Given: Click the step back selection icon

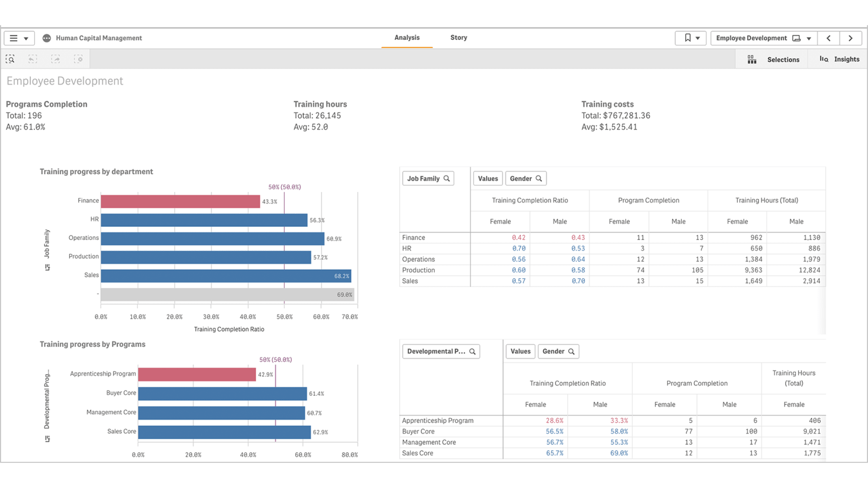Looking at the screenshot, I should 33,59.
